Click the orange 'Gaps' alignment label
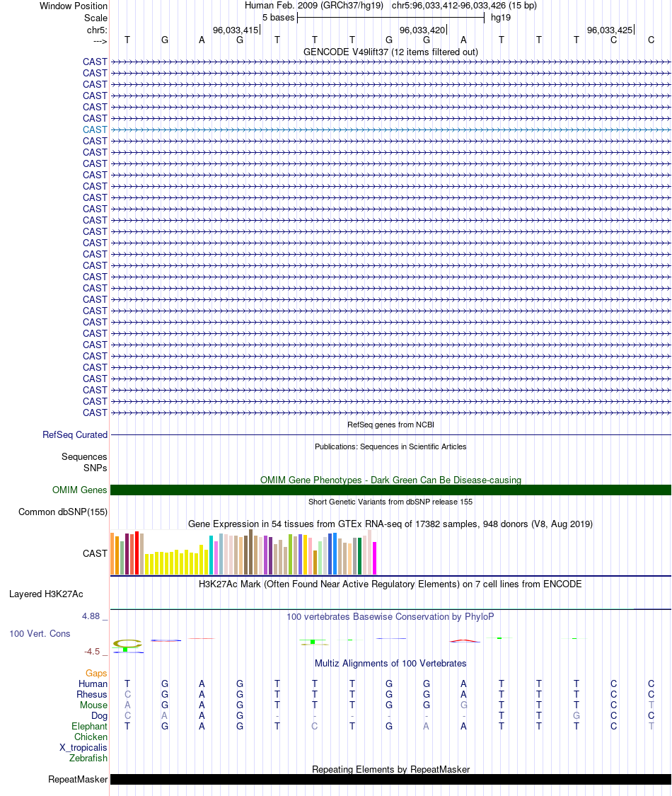This screenshot has width=672, height=796. point(96,673)
